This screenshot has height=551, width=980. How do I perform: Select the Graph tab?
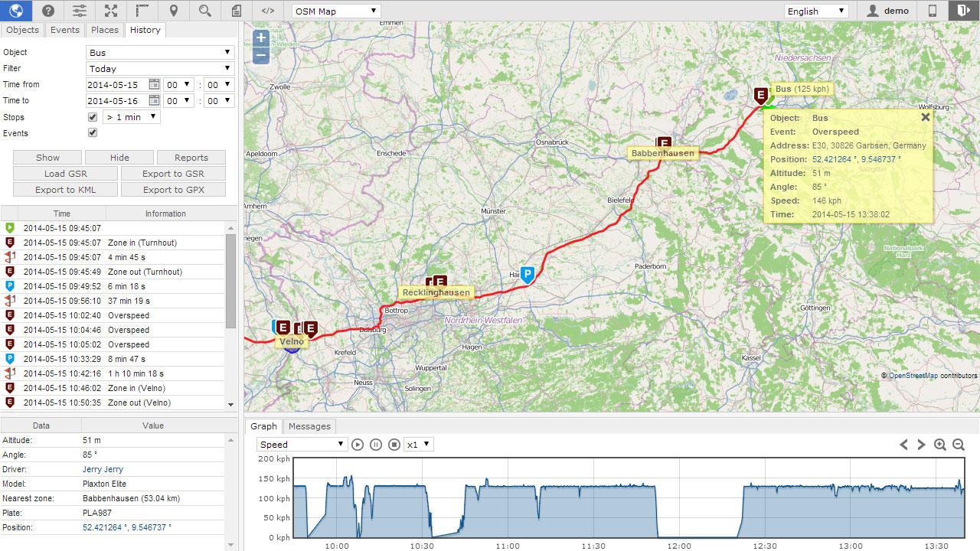[263, 426]
